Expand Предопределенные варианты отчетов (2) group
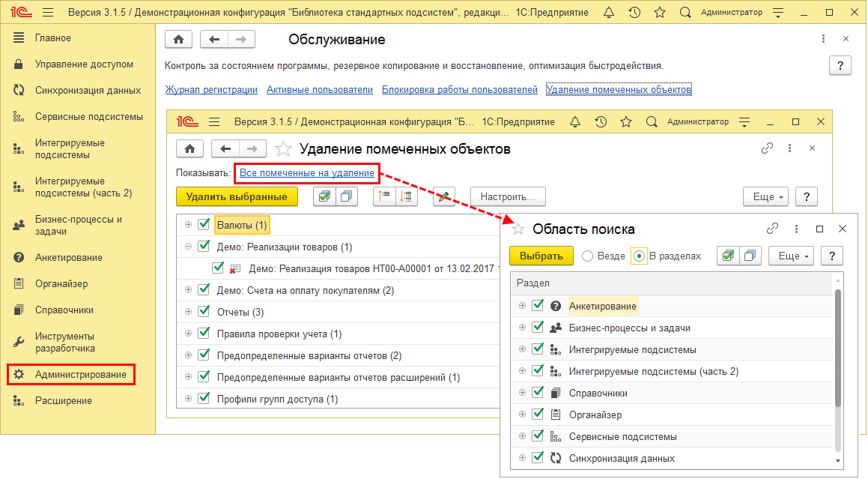868x479 pixels. (x=188, y=355)
